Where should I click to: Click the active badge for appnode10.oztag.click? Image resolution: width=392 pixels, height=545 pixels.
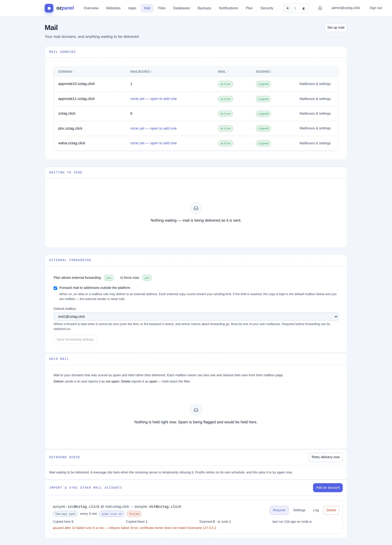pos(225,84)
